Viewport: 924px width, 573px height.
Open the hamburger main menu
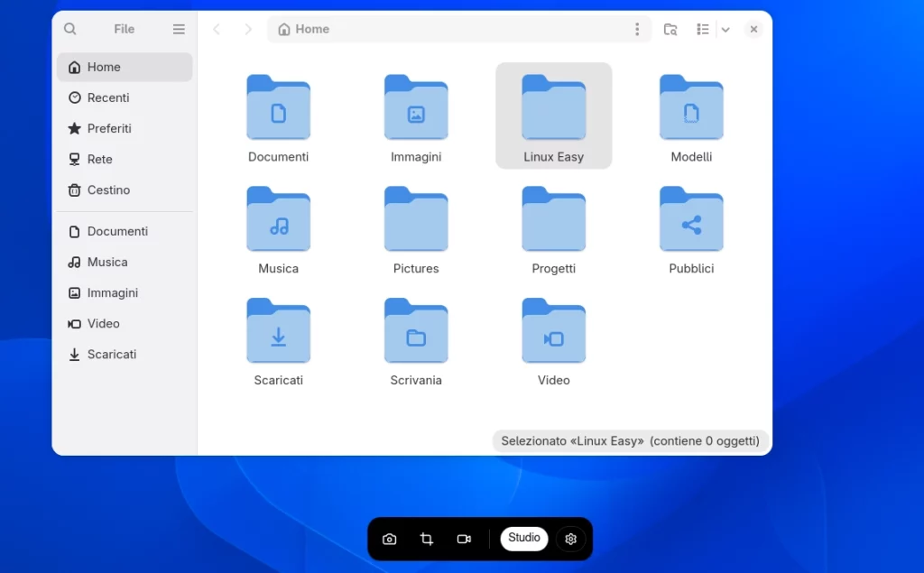[179, 29]
